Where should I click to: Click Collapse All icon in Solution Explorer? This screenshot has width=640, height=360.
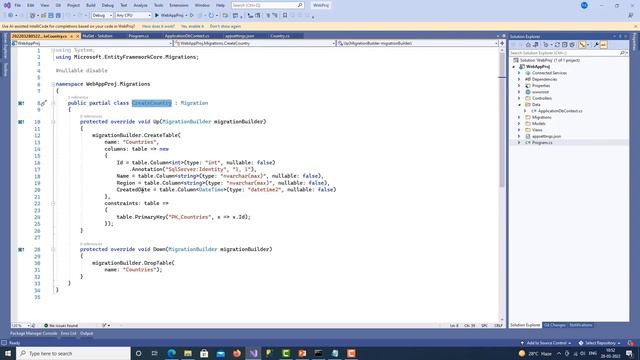564,45
